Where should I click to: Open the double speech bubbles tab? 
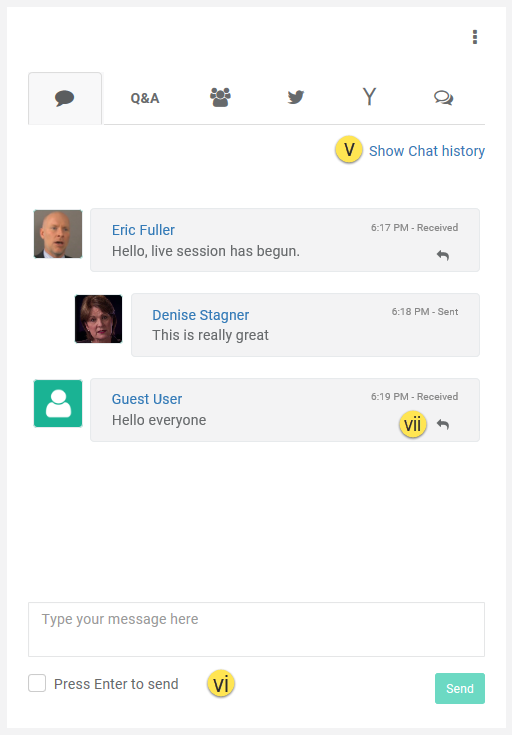tap(444, 98)
